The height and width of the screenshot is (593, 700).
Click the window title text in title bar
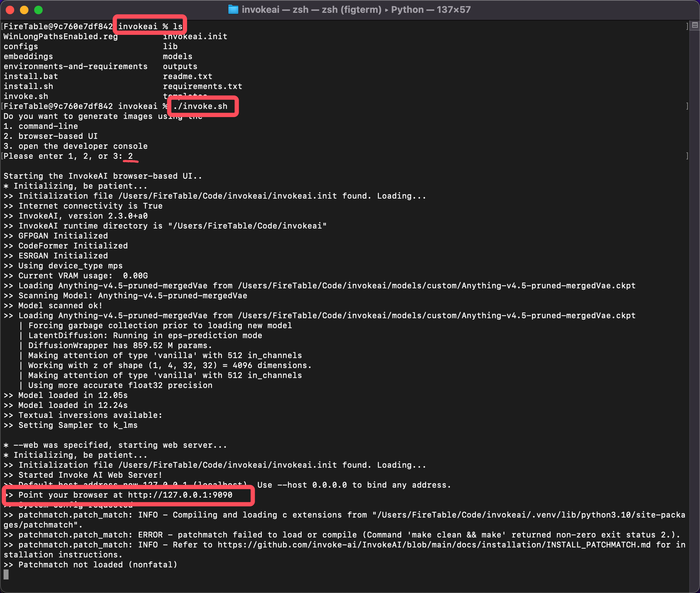click(x=356, y=10)
